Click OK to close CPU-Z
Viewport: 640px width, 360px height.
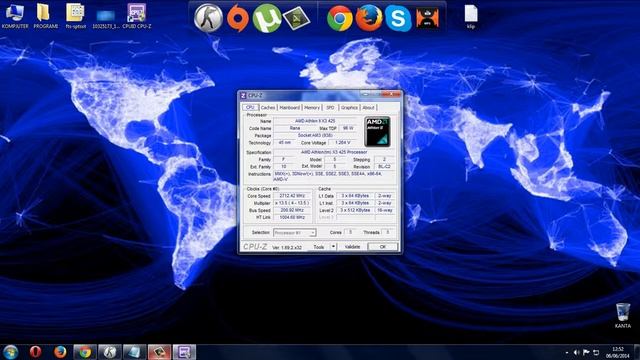(382, 247)
